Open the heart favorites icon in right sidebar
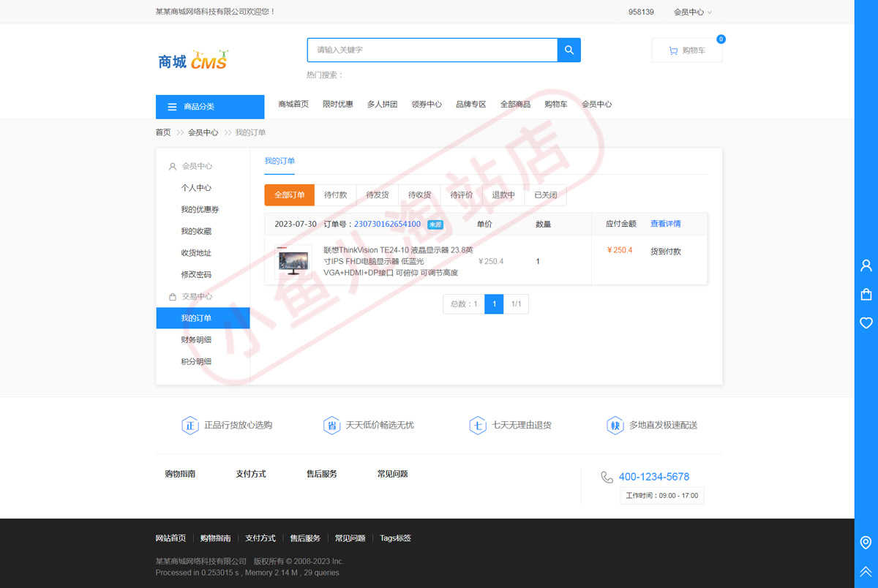 [866, 323]
